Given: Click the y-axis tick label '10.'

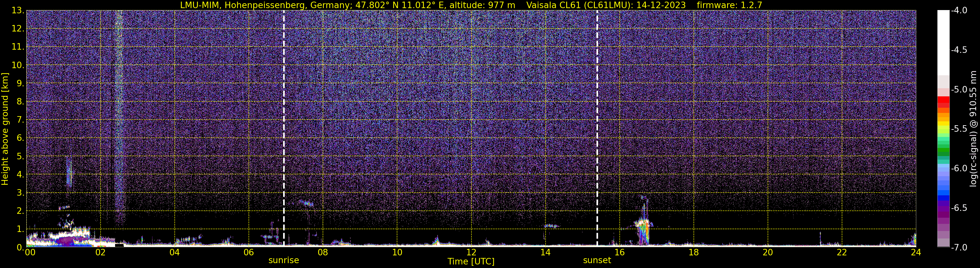Looking at the screenshot, I should (18, 65).
